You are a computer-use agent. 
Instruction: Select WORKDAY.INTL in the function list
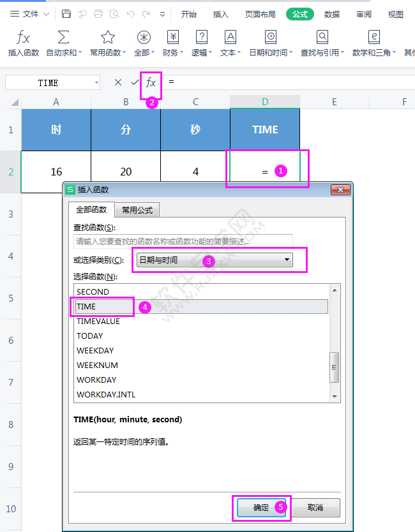202,395
